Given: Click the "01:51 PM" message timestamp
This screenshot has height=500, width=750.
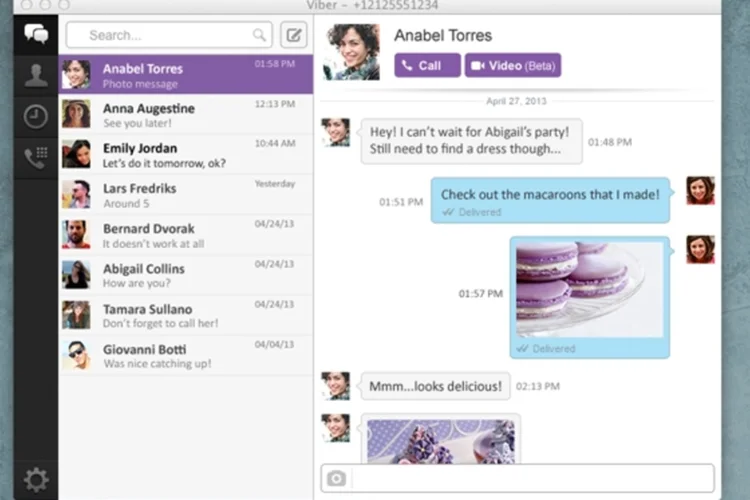Looking at the screenshot, I should pyautogui.click(x=401, y=202).
